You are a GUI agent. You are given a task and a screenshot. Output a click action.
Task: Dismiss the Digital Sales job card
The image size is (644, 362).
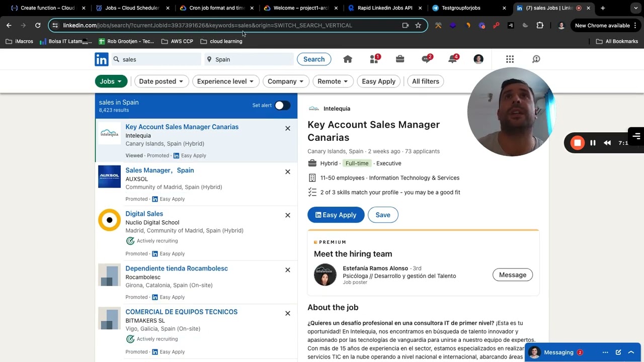click(288, 215)
